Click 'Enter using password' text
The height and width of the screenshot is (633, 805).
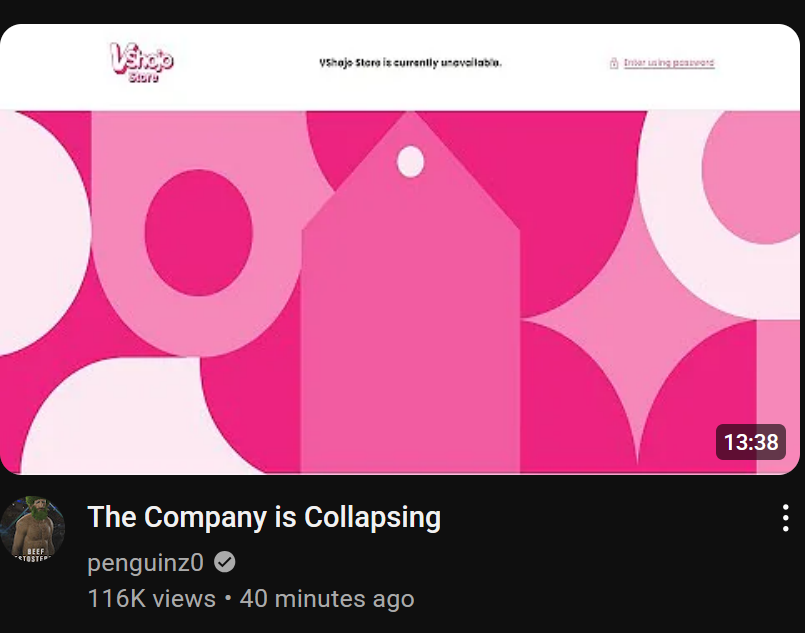(x=669, y=63)
